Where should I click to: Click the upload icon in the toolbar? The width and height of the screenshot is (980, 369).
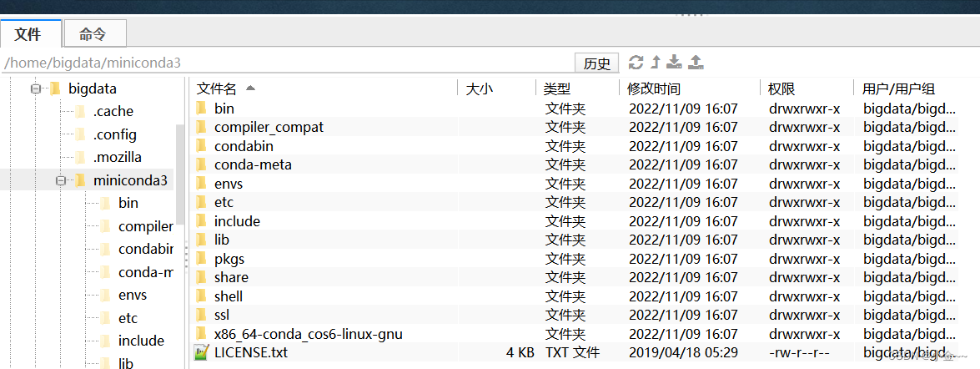point(696,62)
